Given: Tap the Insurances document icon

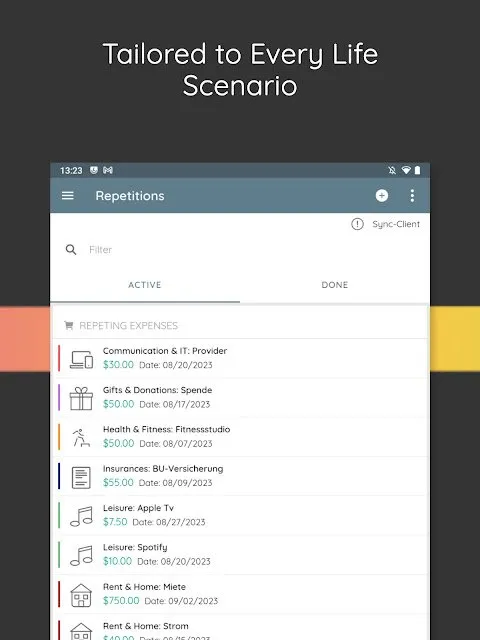Looking at the screenshot, I should point(81,477).
